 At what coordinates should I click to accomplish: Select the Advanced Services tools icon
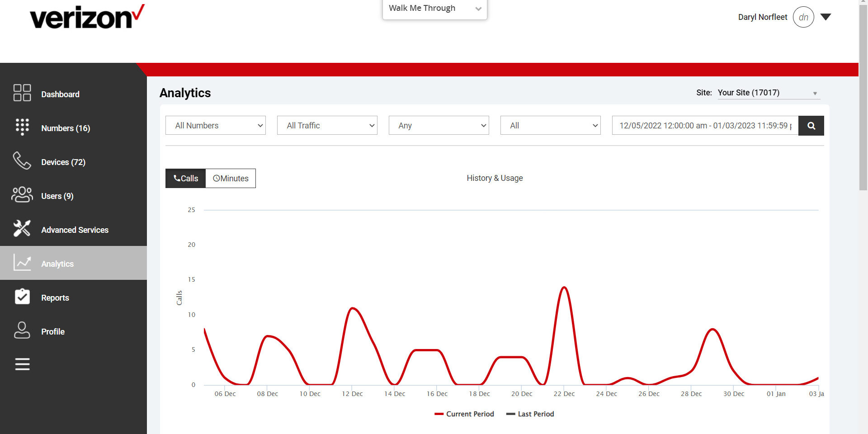22,229
